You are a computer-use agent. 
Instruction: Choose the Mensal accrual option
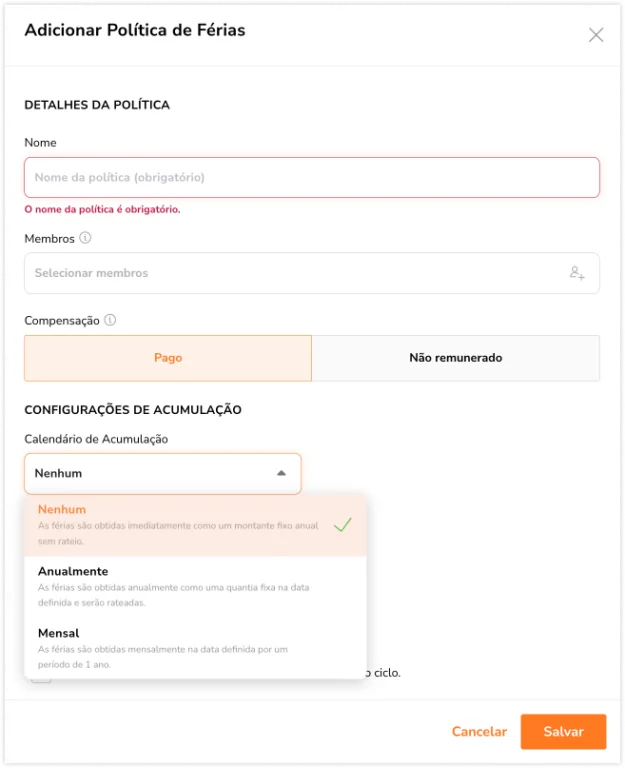point(195,648)
